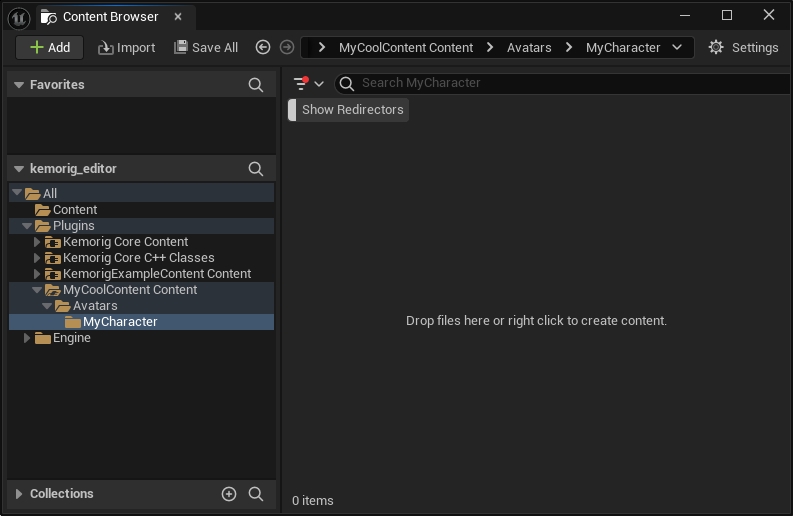Navigate back with the history back arrow
This screenshot has height=516, width=793.
(x=263, y=47)
